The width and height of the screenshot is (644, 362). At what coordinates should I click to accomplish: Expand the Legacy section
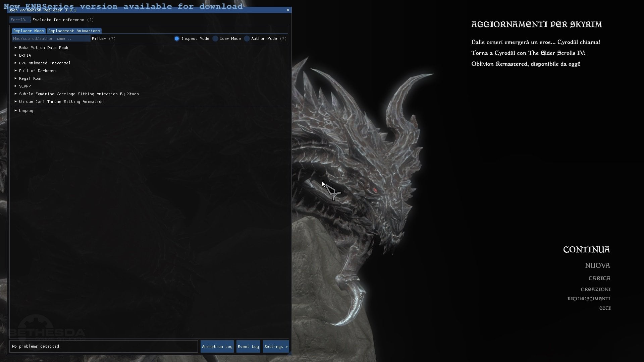[x=15, y=111]
